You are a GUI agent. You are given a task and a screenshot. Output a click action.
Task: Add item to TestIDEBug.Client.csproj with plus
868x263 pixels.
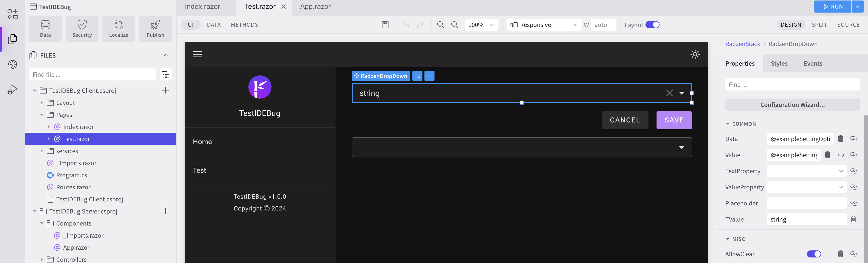166,90
